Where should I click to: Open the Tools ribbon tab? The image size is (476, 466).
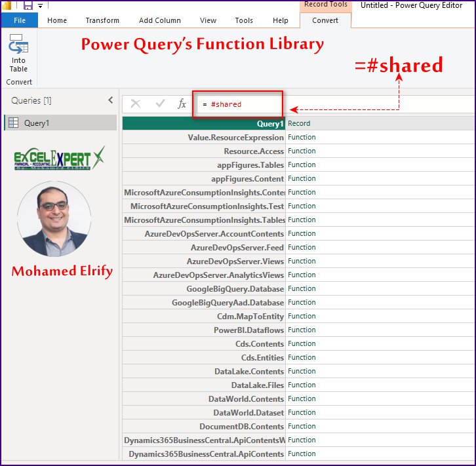[244, 20]
